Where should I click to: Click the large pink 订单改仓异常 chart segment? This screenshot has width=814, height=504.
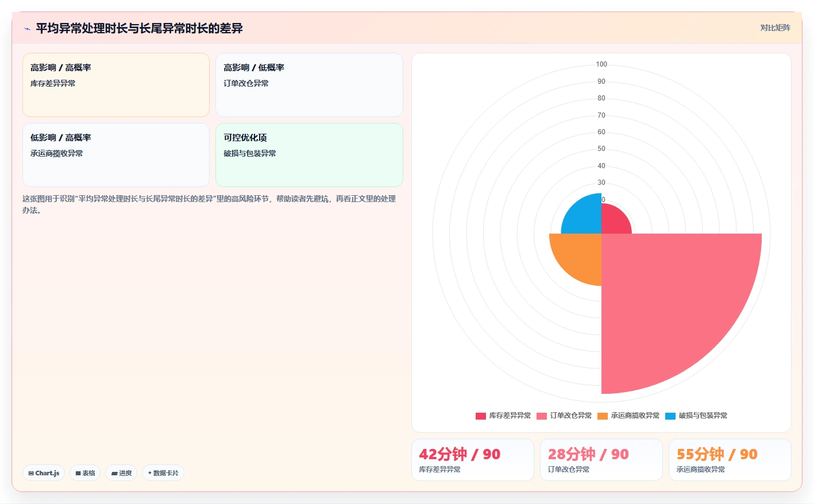click(x=666, y=298)
